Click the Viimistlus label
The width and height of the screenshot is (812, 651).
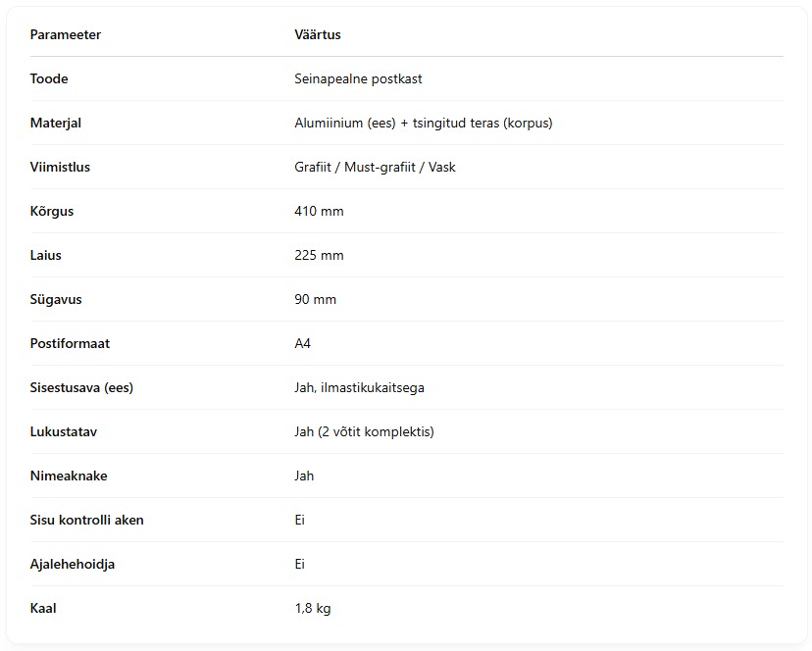(x=60, y=167)
